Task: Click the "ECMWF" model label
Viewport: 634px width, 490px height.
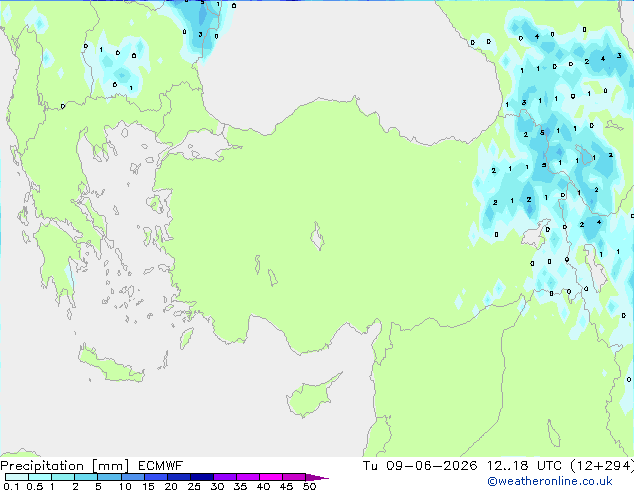Action: 161,466
